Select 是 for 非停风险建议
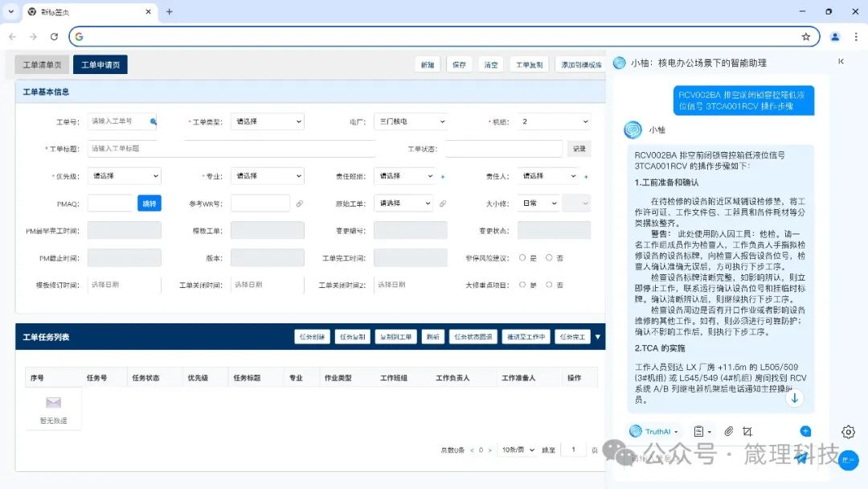868x489 pixels. tap(522, 258)
